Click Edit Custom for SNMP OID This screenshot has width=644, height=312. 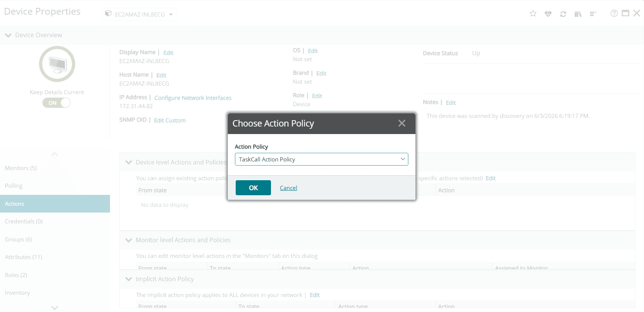(170, 120)
